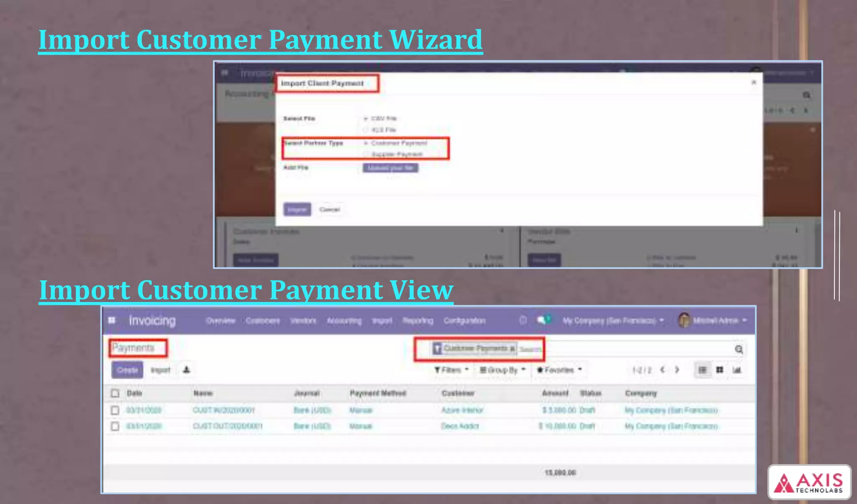Click the $ 5,000.00 amount cell
The width and height of the screenshot is (857, 504).
coord(559,410)
